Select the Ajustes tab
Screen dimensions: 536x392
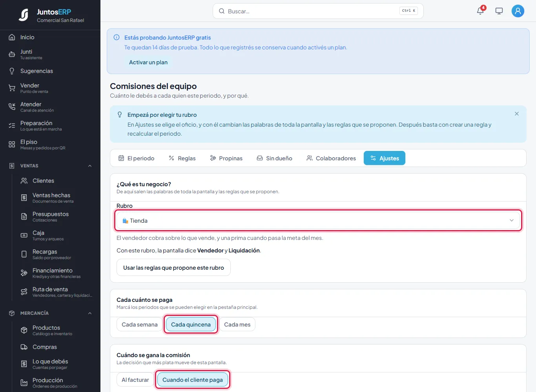[385, 158]
